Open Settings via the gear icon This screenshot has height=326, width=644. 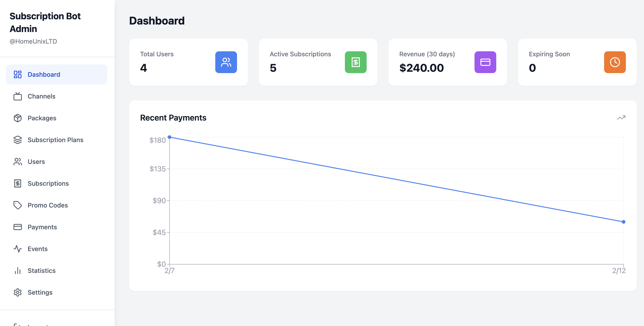17,292
